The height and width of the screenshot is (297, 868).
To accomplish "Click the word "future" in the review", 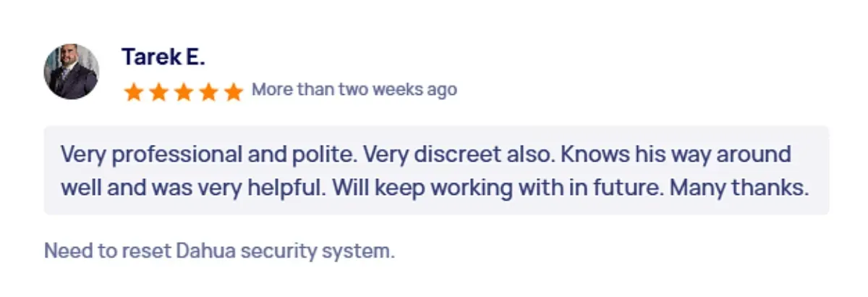I will coord(626,188).
